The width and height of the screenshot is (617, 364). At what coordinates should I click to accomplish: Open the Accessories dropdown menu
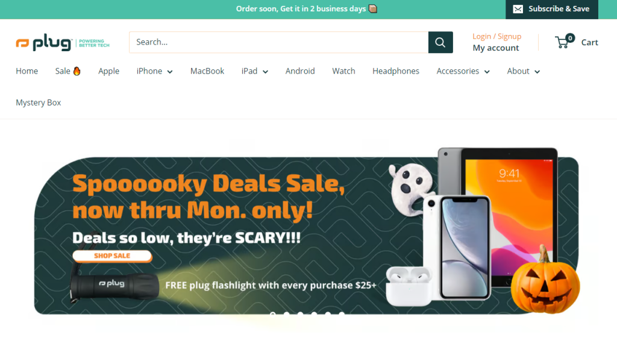tap(463, 71)
